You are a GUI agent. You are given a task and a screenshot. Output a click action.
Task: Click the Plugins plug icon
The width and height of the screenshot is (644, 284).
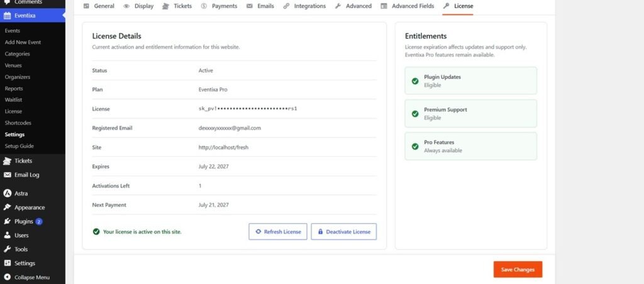pyautogui.click(x=7, y=221)
